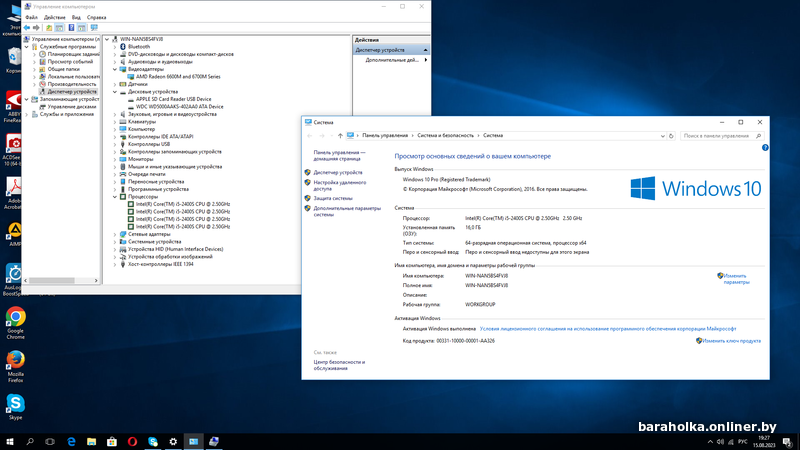Click Изменить ключ продукта link
800x450 pixels.
[731, 341]
